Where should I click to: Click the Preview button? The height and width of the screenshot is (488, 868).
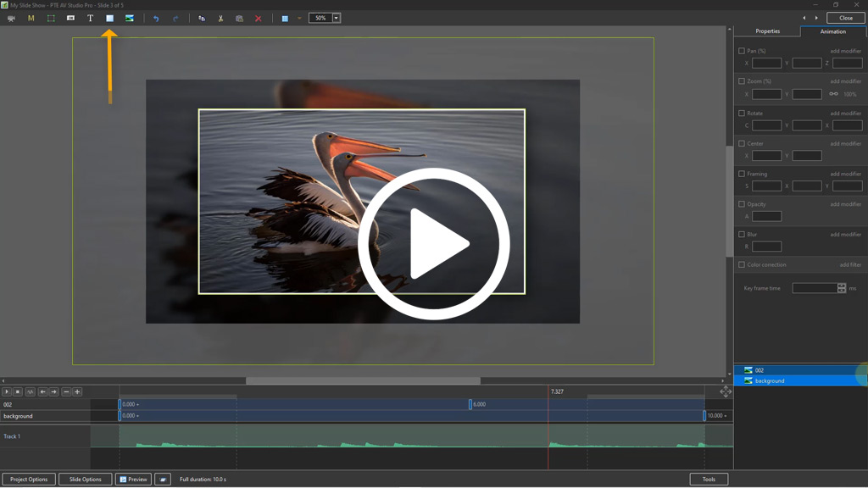click(133, 480)
